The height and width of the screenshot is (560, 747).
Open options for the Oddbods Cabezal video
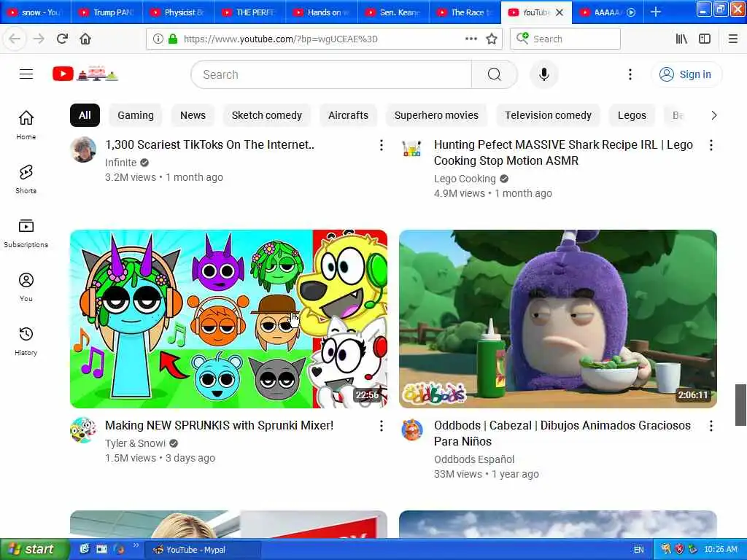(x=711, y=426)
